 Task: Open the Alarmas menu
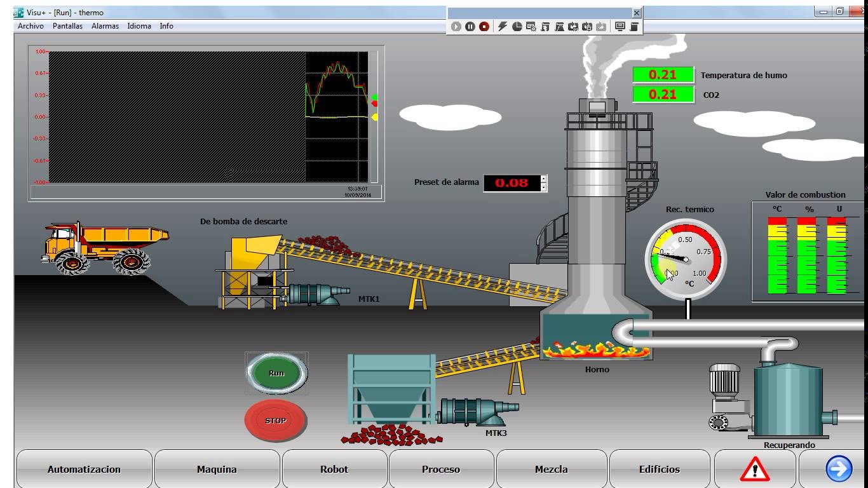pos(105,26)
